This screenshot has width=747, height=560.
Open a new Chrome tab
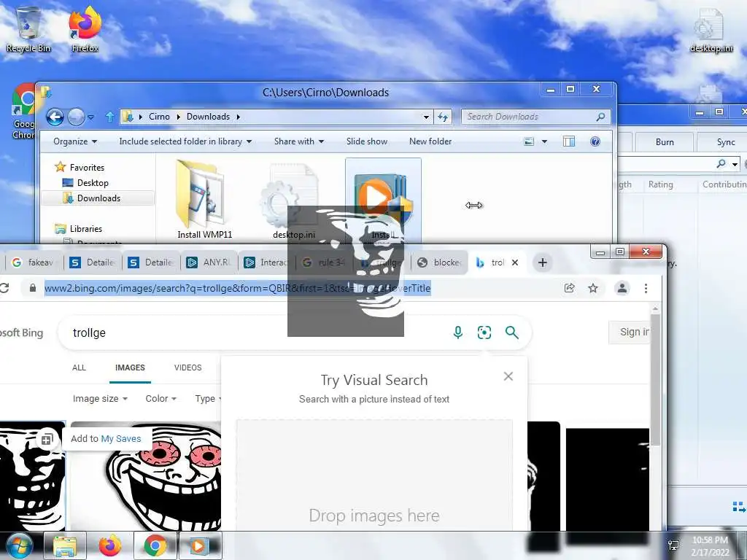[x=542, y=262]
